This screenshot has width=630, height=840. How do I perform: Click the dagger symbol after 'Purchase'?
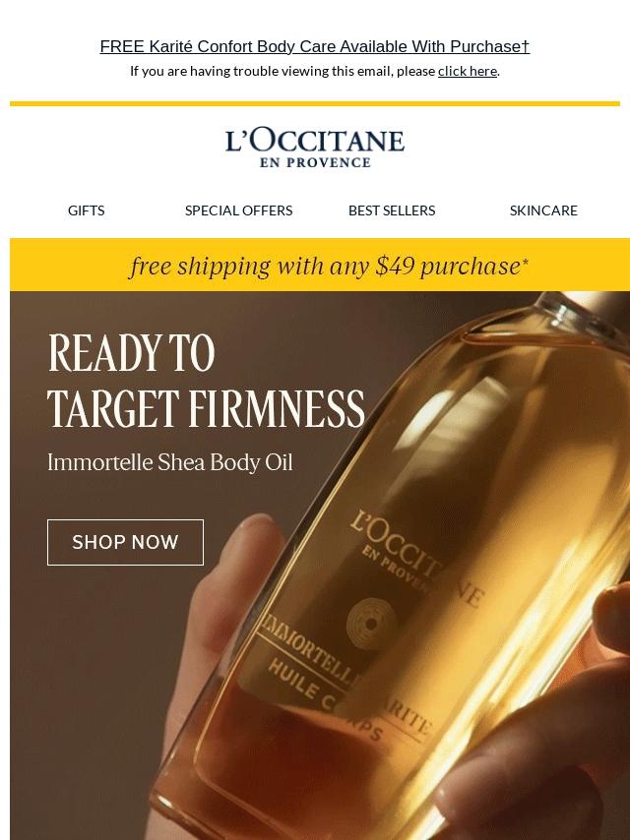coord(526,46)
